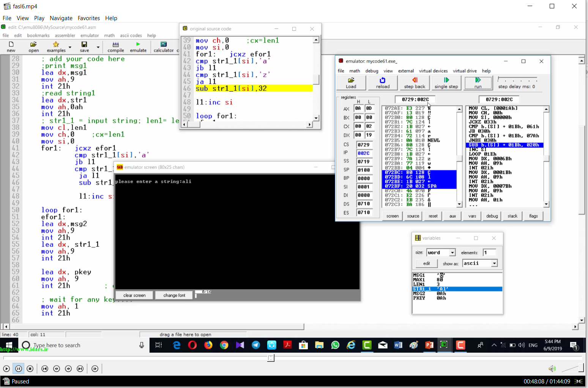Stop the video playback
Viewport: 588px width, 388px height.
click(x=30, y=369)
